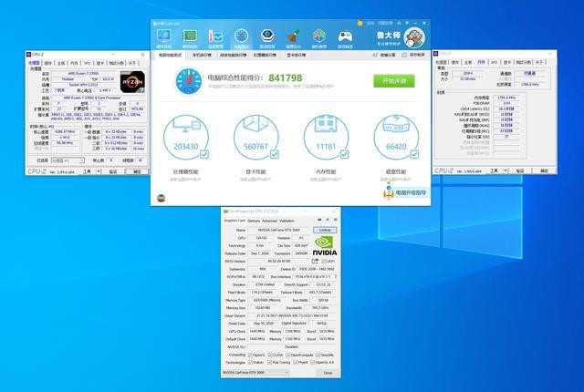Screen dimensions: 584x392
Task: Switch to the Sensors tab in GPU-Z
Action: 254,221
